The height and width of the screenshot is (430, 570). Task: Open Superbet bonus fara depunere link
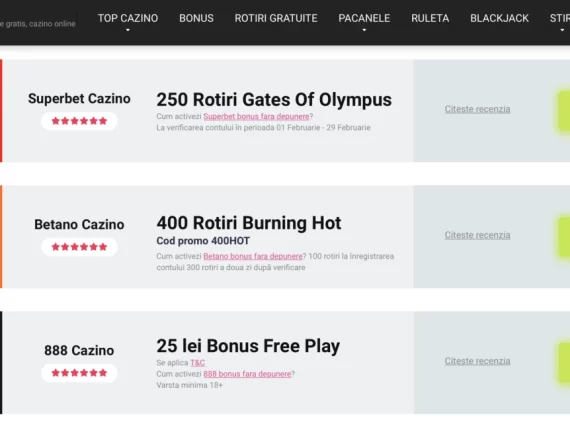256,116
